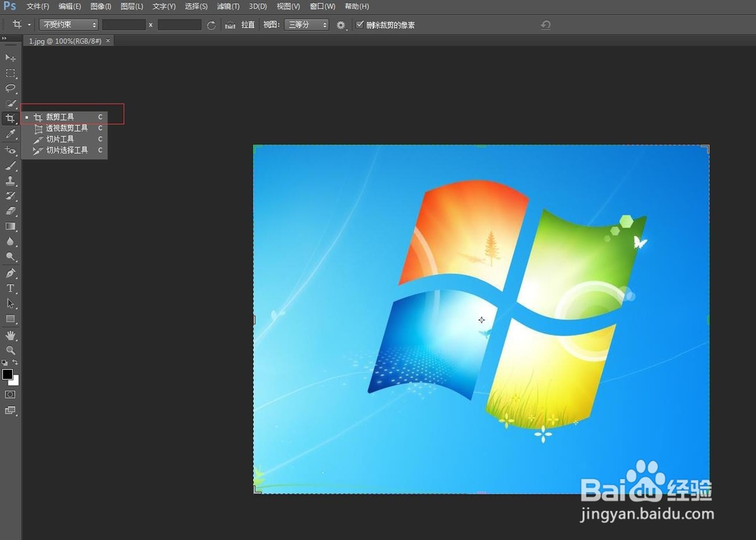Screen dimensions: 756x540
Task: Toggle Quick Mask mode
Action: [x=10, y=394]
